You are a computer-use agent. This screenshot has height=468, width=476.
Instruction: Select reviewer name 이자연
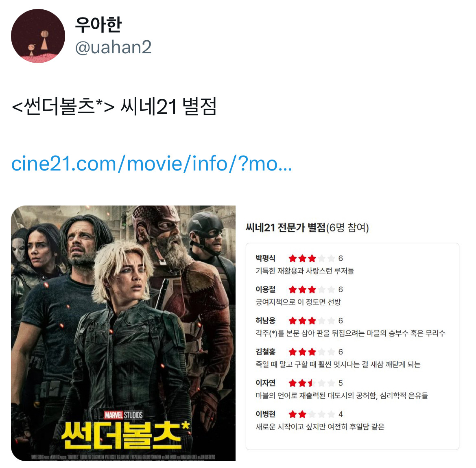266,383
